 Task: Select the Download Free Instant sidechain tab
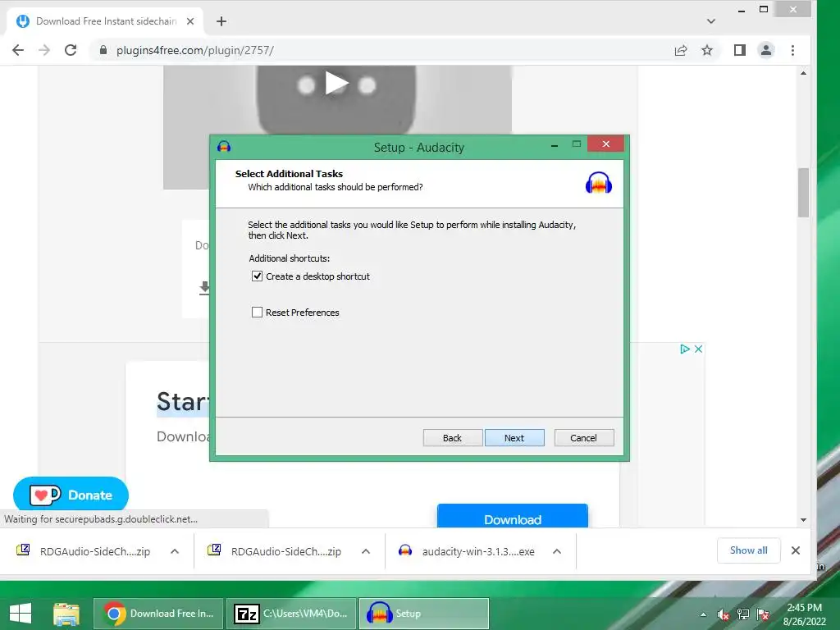click(106, 21)
